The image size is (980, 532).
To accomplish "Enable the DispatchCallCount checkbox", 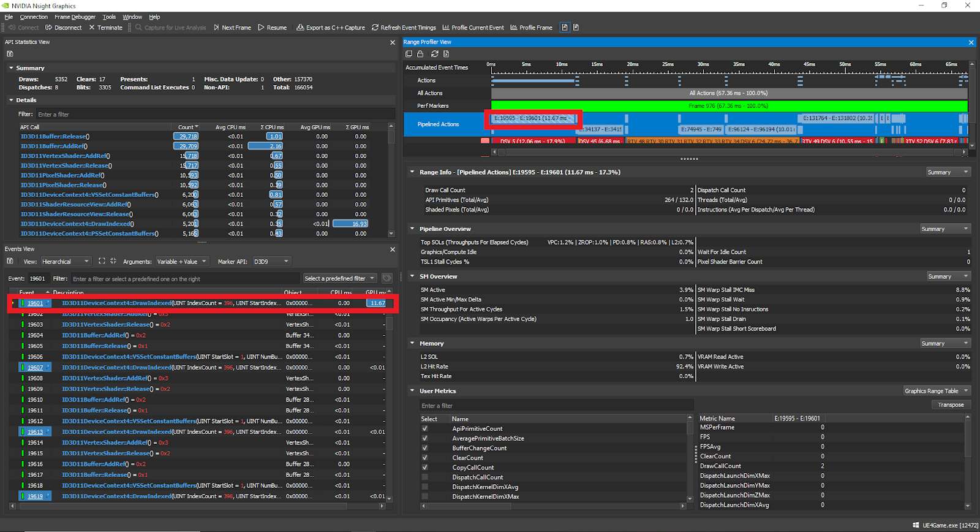I will [425, 477].
